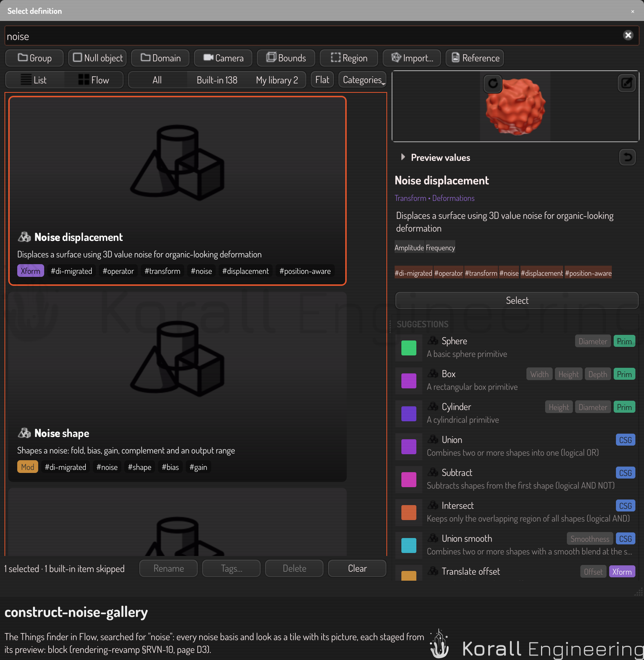Click the cyan Union smooth swatch
The height and width of the screenshot is (660, 644).
point(408,545)
